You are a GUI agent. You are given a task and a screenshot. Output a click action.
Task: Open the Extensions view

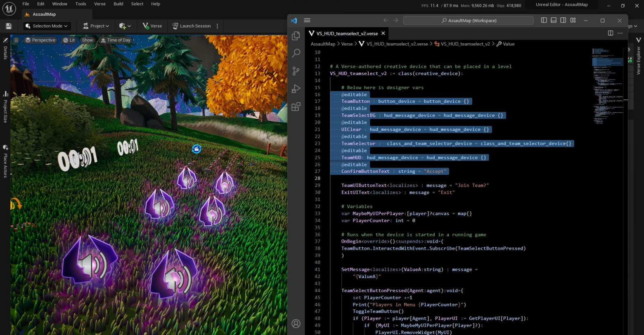pyautogui.click(x=296, y=106)
